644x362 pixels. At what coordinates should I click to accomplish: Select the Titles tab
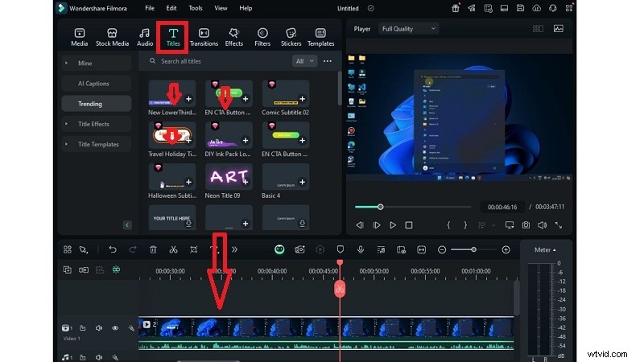173,37
